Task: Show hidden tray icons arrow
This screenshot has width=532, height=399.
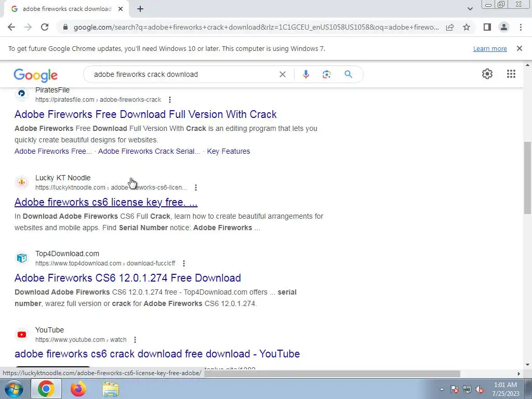Action: coord(442,389)
